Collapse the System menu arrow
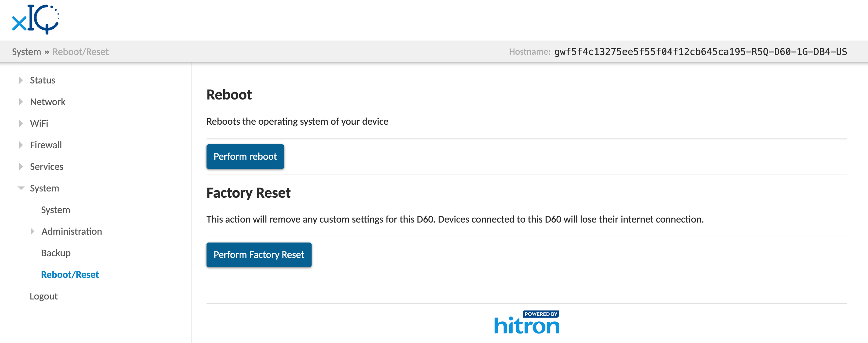 point(21,188)
